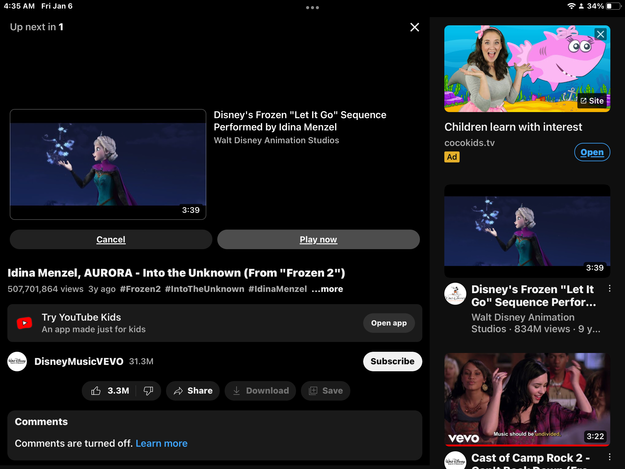Open the #IntoTheUnknown hashtag
Image resolution: width=625 pixels, height=469 pixels.
204,289
